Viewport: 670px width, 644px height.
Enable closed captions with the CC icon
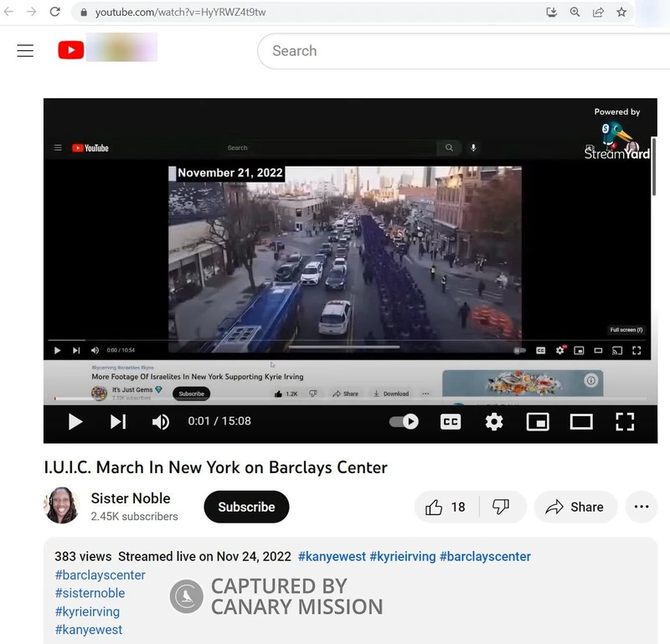[x=450, y=421]
